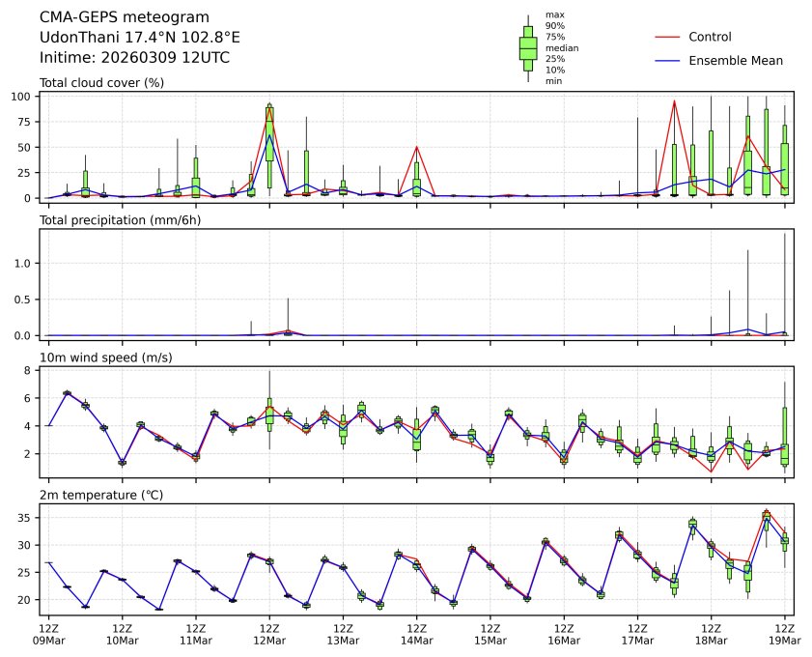Click the 12Z 19Mar x-axis label
Viewport: 812px width, 657px height.
pyautogui.click(x=784, y=633)
